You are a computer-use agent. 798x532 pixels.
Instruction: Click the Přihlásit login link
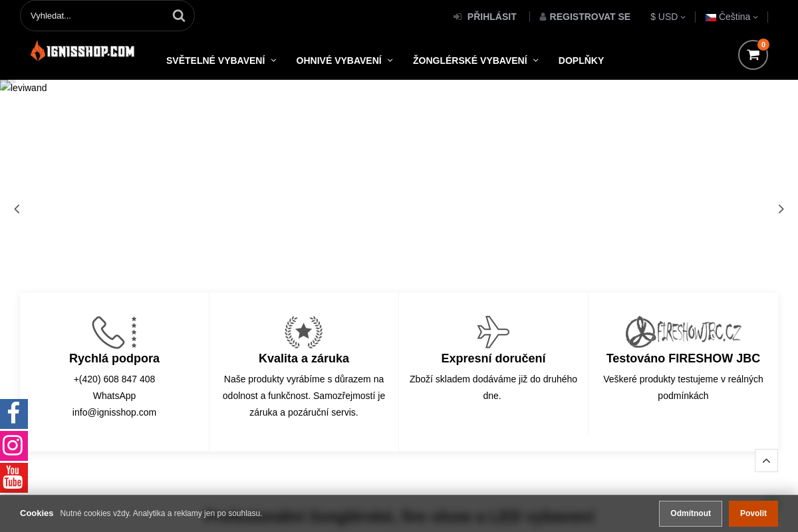click(x=485, y=17)
